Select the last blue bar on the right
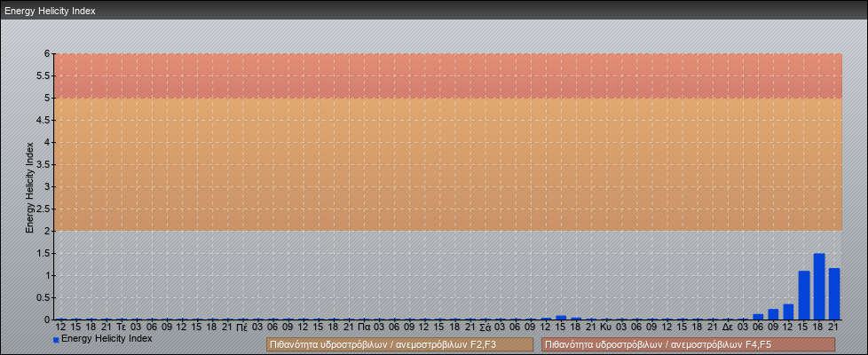 click(x=834, y=294)
